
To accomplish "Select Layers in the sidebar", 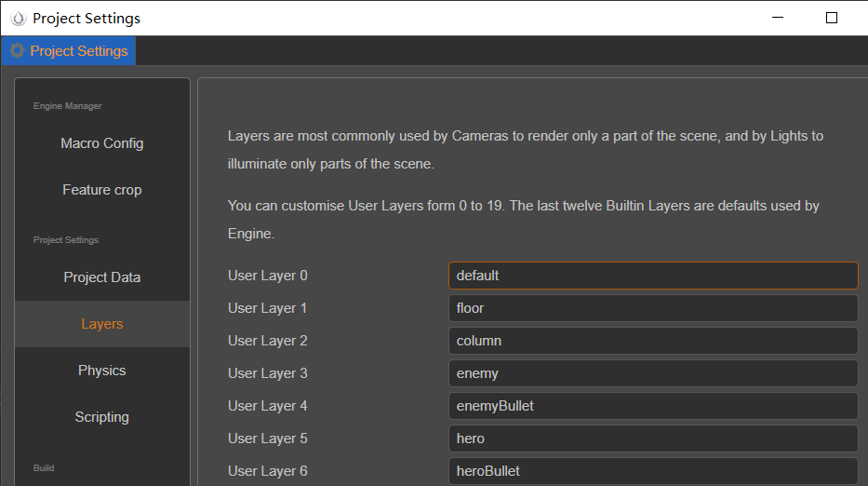I will click(x=102, y=324).
